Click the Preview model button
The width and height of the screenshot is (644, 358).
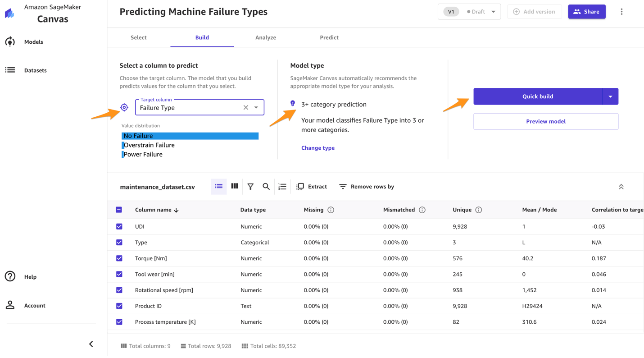tap(546, 121)
